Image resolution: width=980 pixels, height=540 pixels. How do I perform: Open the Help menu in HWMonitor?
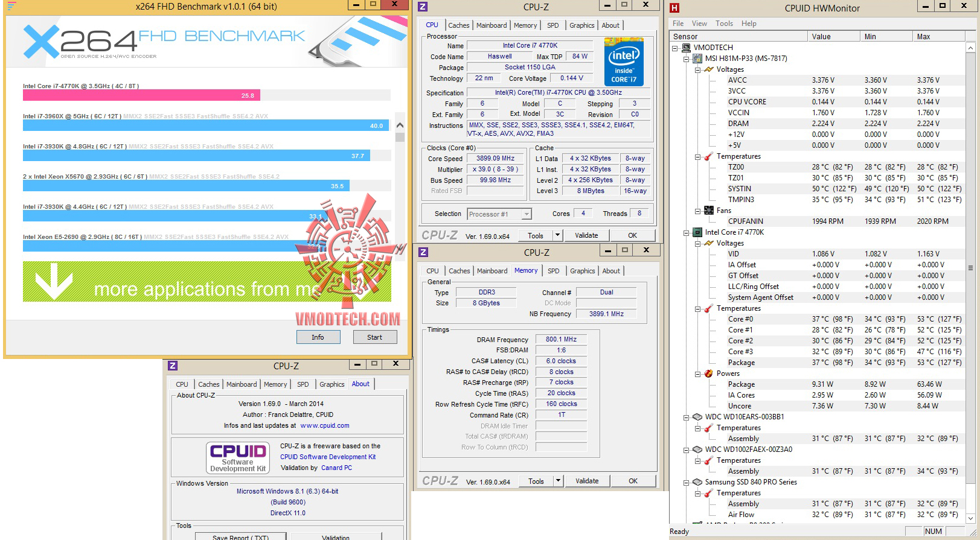[749, 24]
